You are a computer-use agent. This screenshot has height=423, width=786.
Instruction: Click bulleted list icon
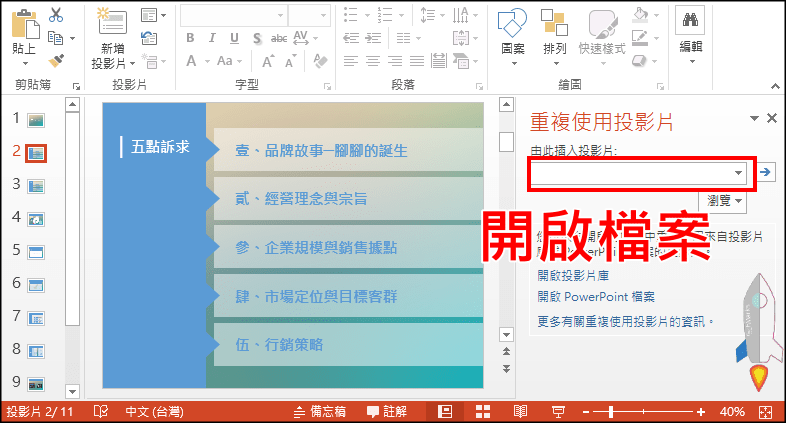tap(351, 15)
